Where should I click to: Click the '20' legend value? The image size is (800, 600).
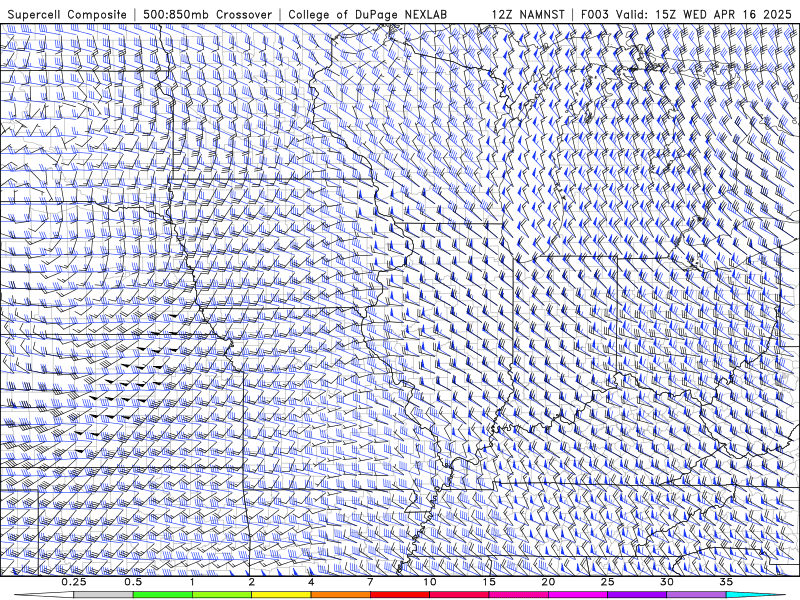click(548, 582)
